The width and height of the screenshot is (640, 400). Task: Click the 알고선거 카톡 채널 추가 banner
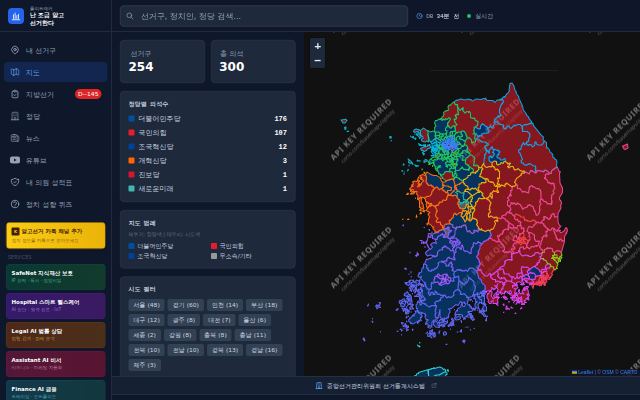click(x=56, y=236)
